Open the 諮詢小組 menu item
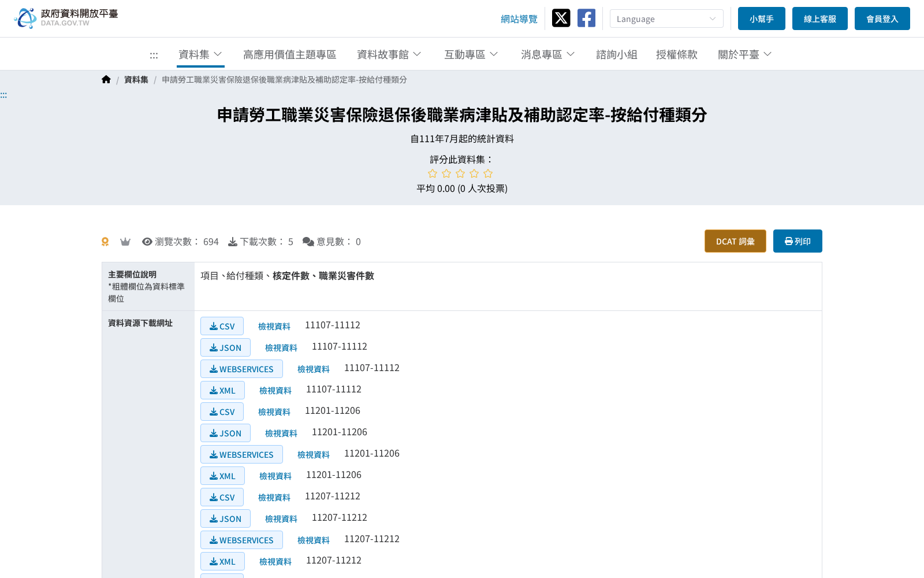 click(x=617, y=54)
